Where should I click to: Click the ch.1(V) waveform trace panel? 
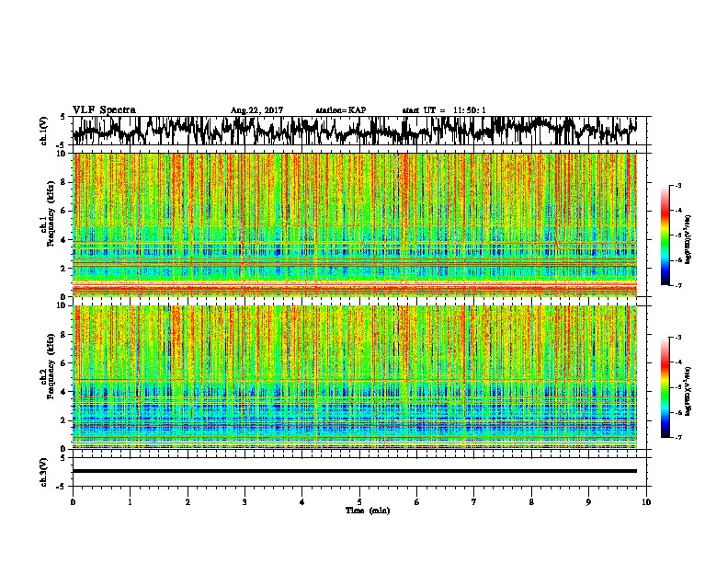point(361,131)
